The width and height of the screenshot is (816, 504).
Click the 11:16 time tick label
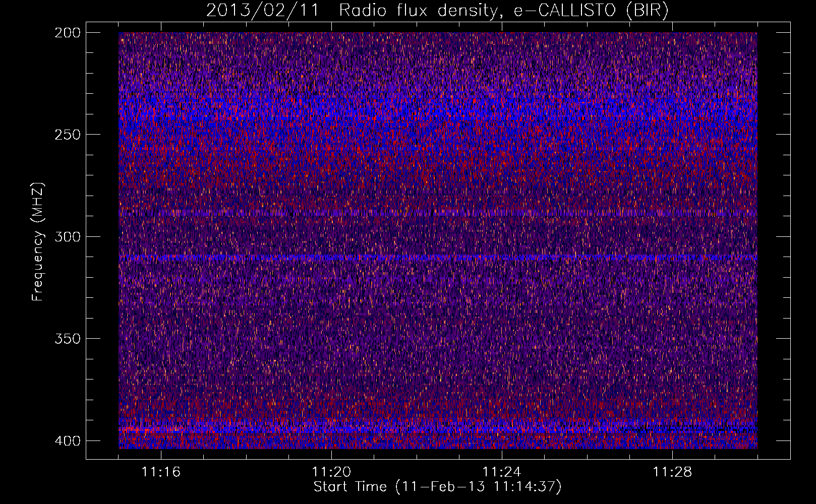click(161, 472)
